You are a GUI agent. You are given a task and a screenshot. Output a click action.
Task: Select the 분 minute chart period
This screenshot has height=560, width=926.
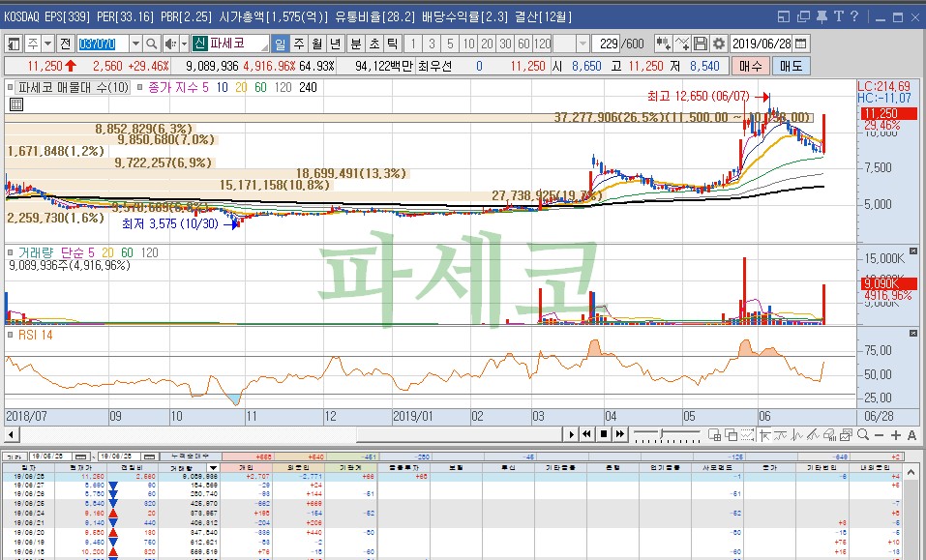pos(356,44)
